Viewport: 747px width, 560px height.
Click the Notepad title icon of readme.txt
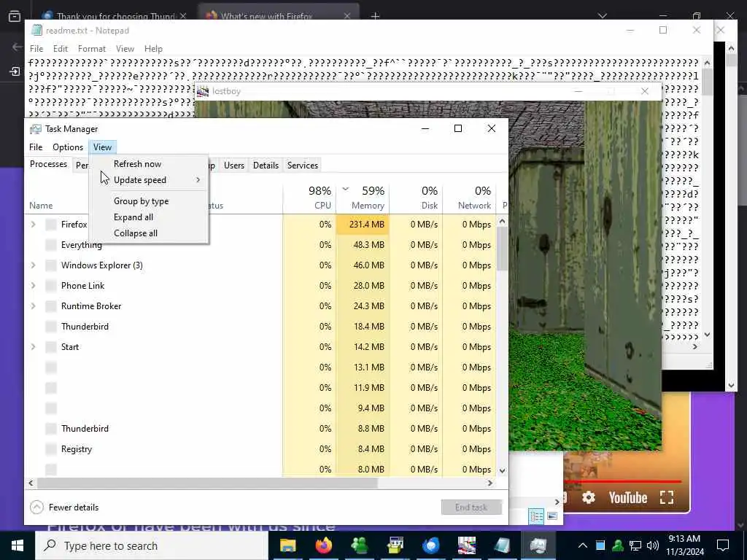point(36,30)
